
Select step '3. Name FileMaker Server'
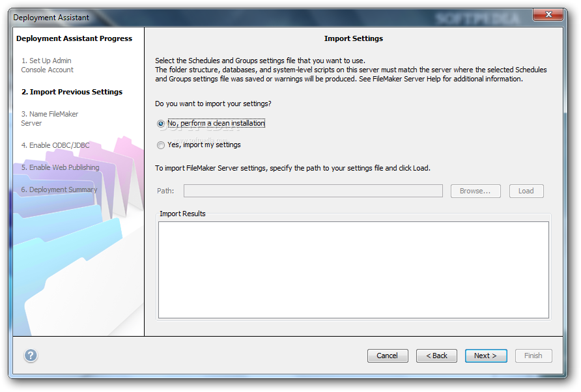50,119
